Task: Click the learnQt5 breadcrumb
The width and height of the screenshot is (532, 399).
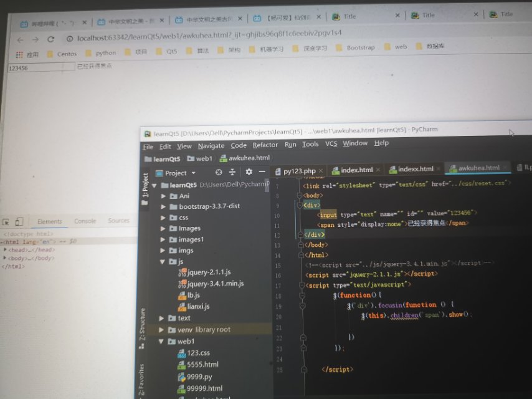Action: point(163,159)
